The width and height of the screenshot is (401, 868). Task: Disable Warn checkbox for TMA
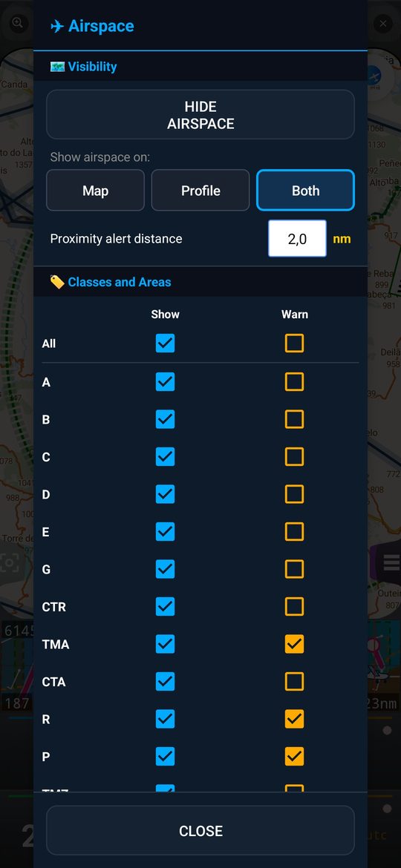[294, 644]
